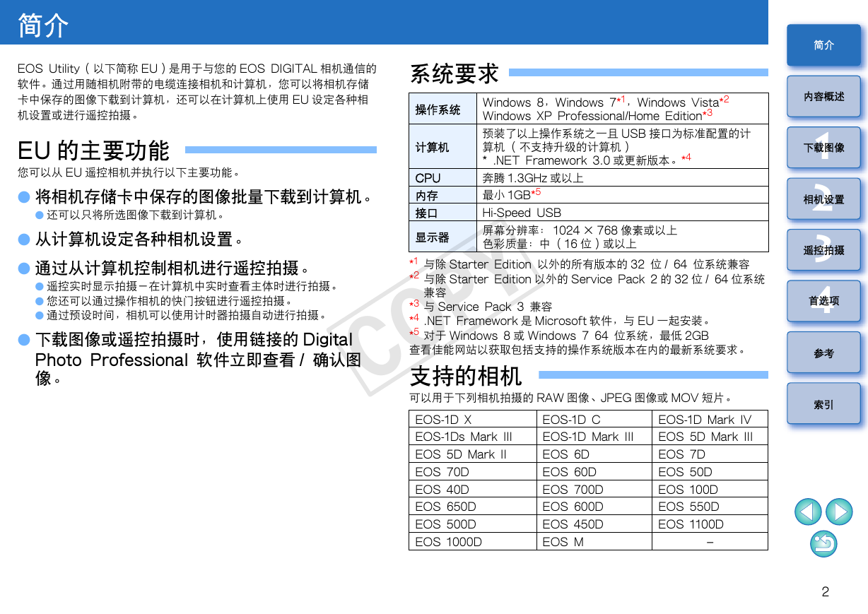Screen dimensions: 868x614
Task: Select the EOS M camera cell
Action: click(594, 541)
